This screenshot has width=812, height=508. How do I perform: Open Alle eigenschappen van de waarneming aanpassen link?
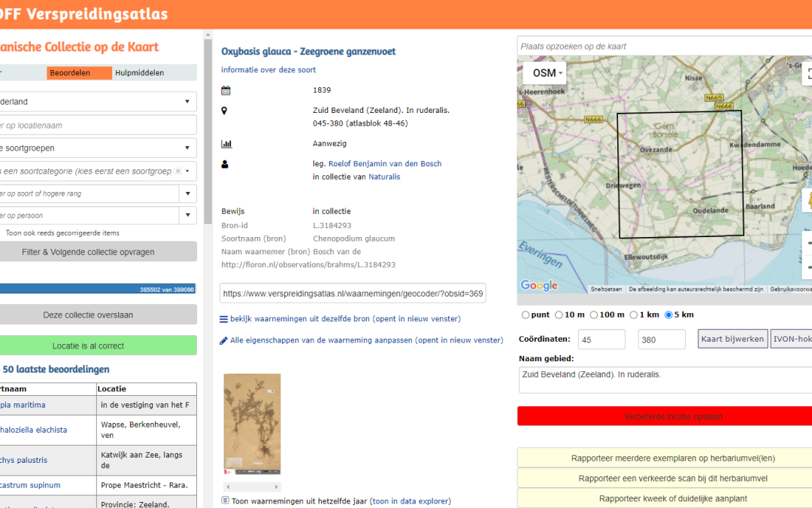367,340
